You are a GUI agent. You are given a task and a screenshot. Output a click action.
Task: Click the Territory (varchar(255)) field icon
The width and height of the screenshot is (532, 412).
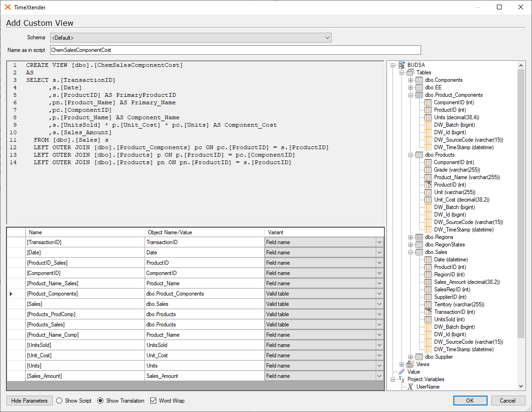click(x=428, y=304)
